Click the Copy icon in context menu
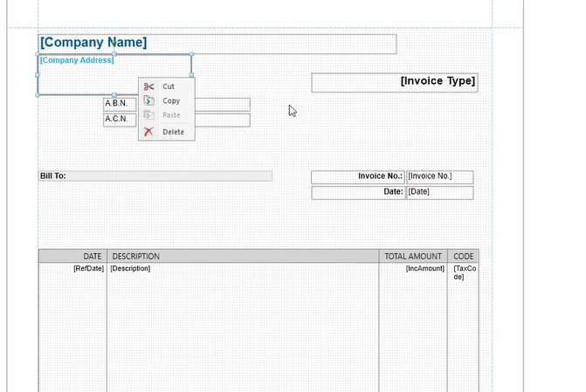586x392 pixels. (148, 101)
